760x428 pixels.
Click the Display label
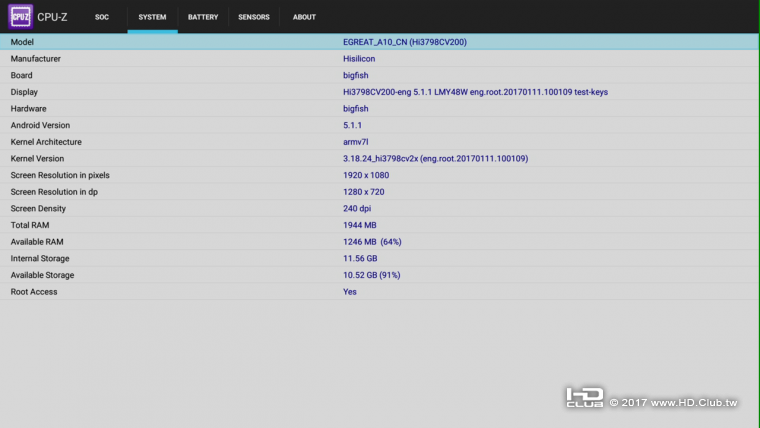point(24,92)
